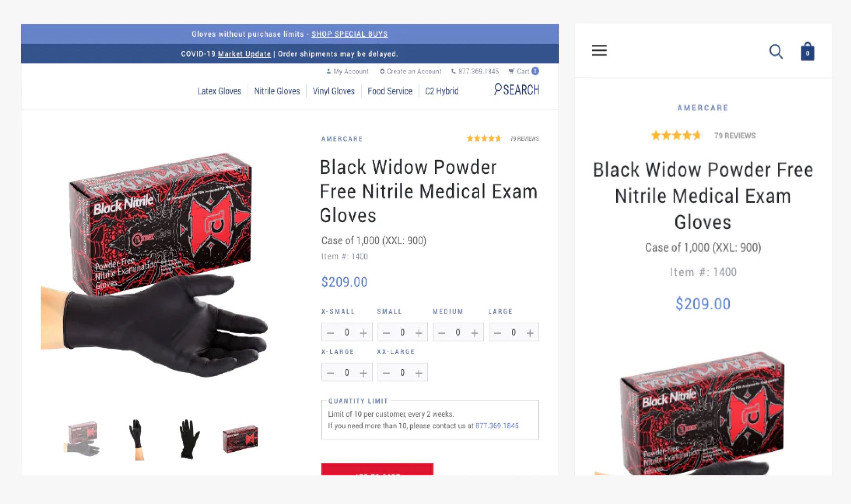The height and width of the screenshot is (504, 851).
Task: Decrease the Small glove quantity
Action: [387, 332]
